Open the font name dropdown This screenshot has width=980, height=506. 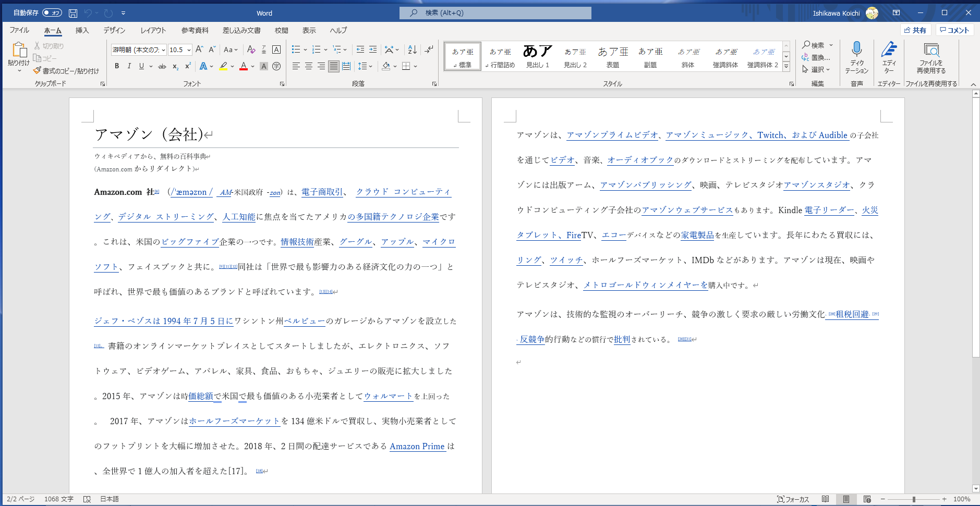pyautogui.click(x=163, y=50)
